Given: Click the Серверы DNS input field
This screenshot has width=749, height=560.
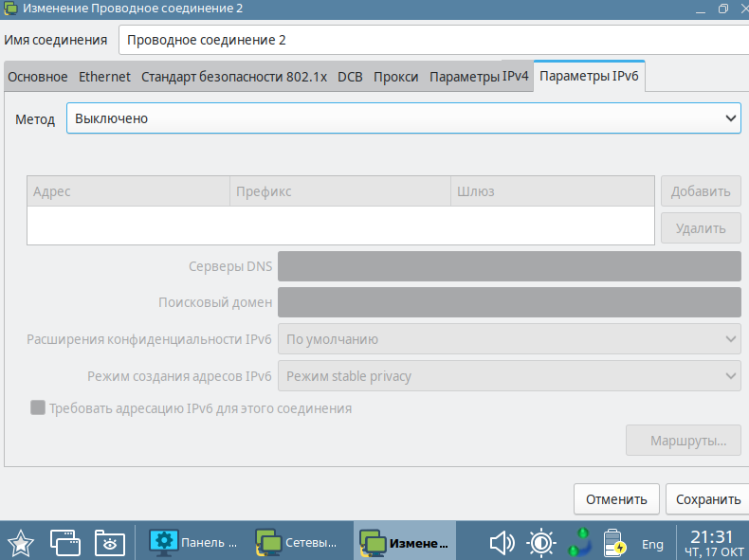Looking at the screenshot, I should click(509, 266).
